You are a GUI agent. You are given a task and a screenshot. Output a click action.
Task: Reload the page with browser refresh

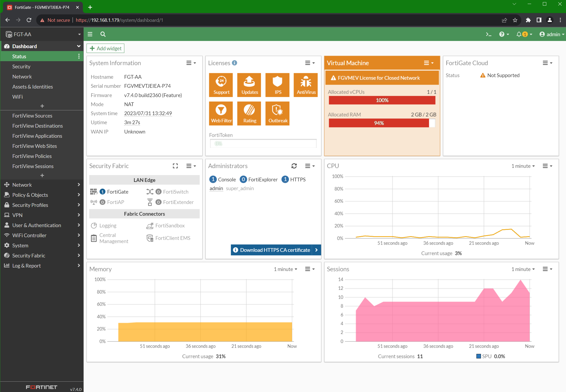[x=29, y=20]
